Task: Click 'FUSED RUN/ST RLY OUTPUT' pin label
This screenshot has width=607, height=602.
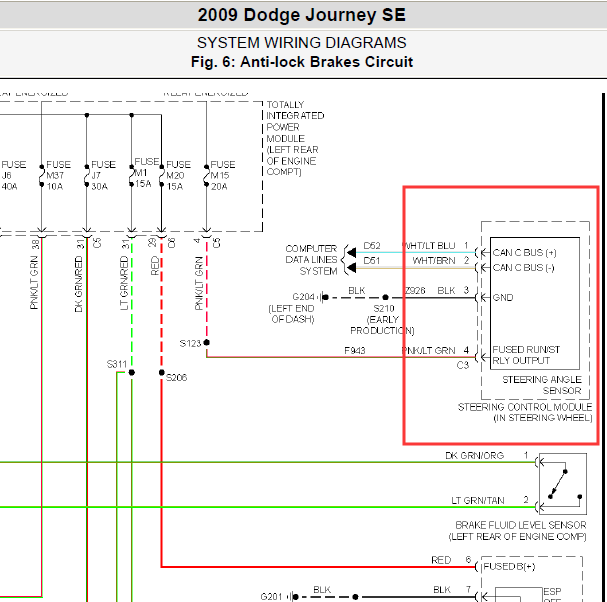Action: 526,355
